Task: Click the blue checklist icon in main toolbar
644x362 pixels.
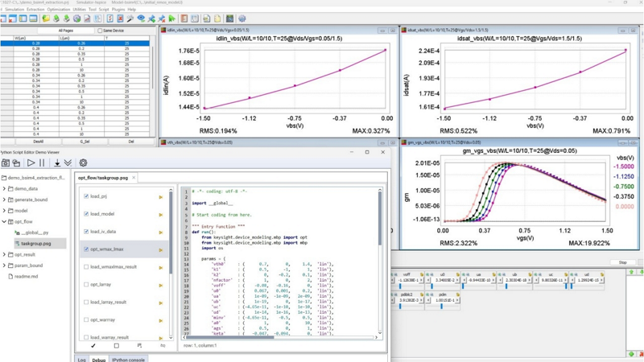Action: click(x=109, y=19)
